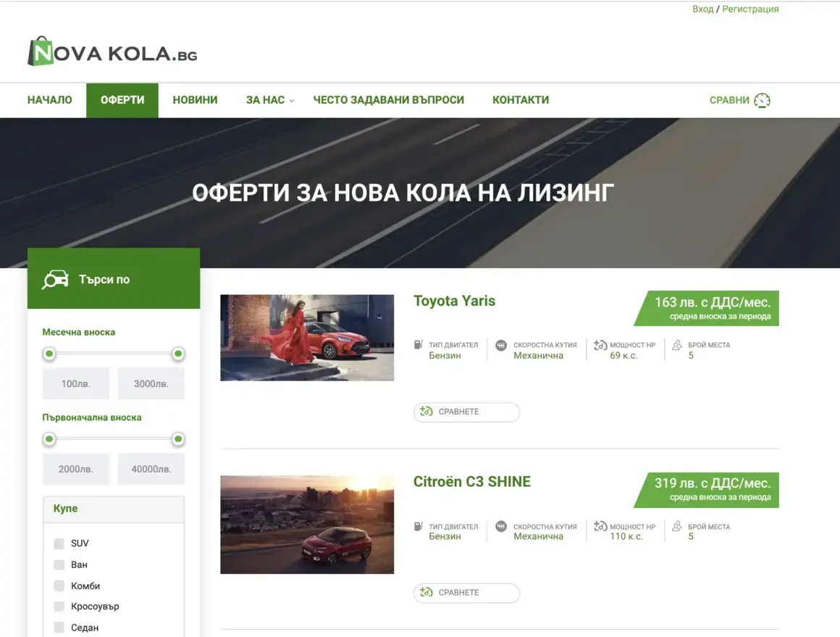
Task: Select the Седан checkbox
Action: [x=59, y=628]
